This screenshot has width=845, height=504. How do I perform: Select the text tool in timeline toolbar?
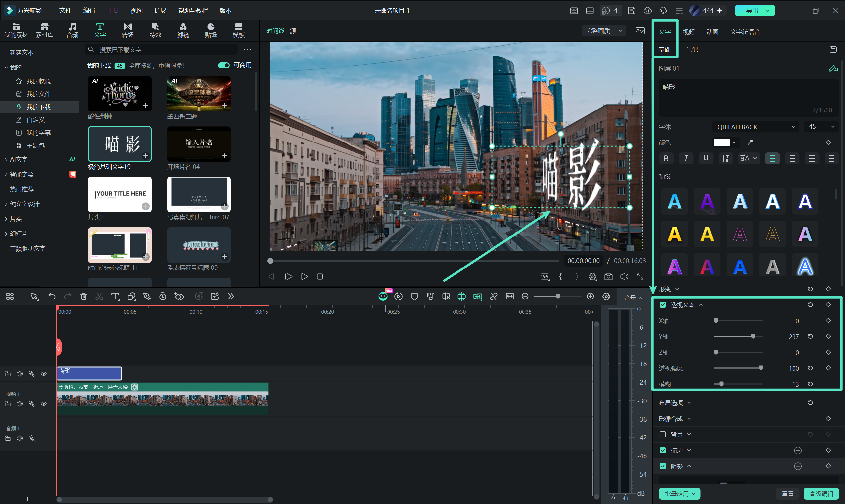115,297
